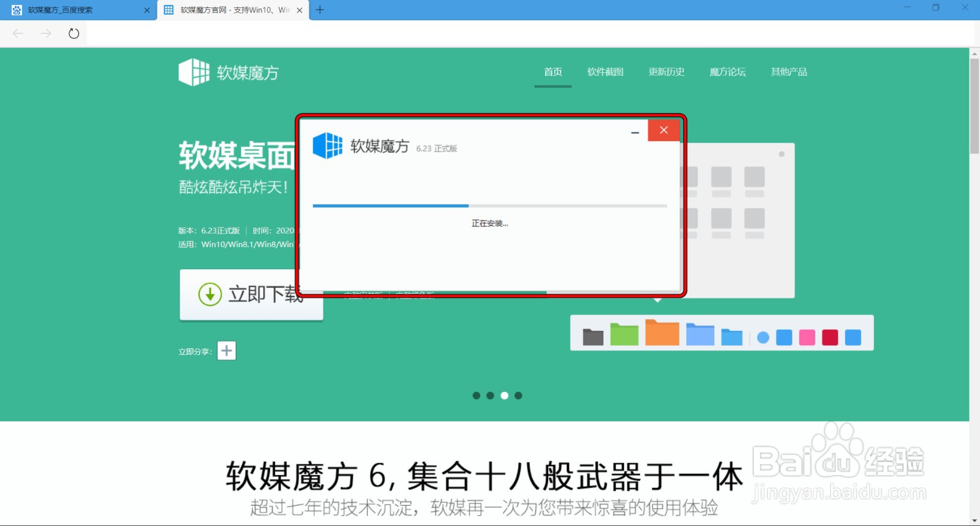Visit the 魔方论坛 link
This screenshot has width=980, height=526.
coord(728,72)
